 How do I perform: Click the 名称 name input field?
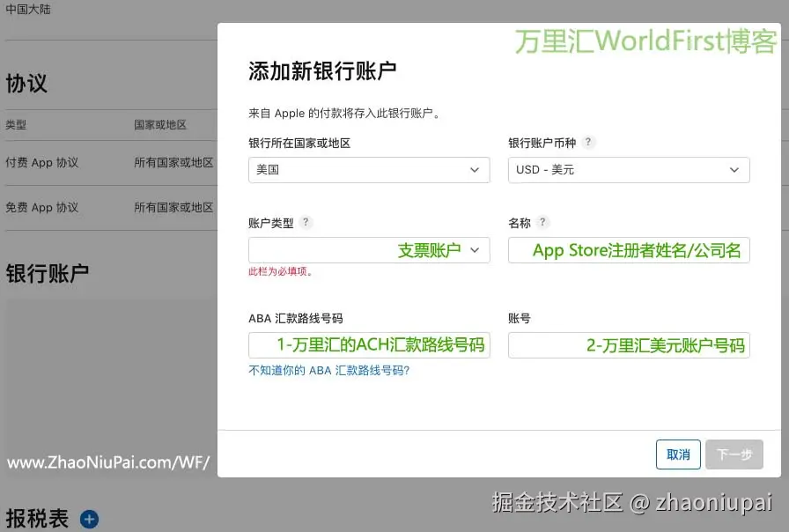click(628, 250)
